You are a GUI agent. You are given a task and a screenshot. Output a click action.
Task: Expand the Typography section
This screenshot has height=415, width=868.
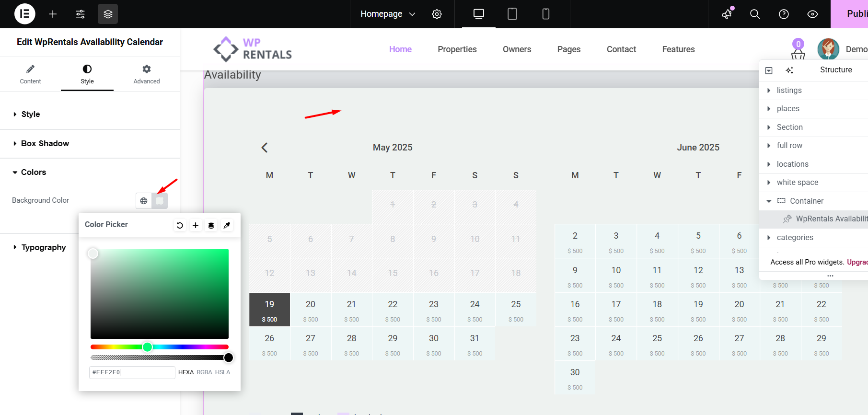point(43,247)
